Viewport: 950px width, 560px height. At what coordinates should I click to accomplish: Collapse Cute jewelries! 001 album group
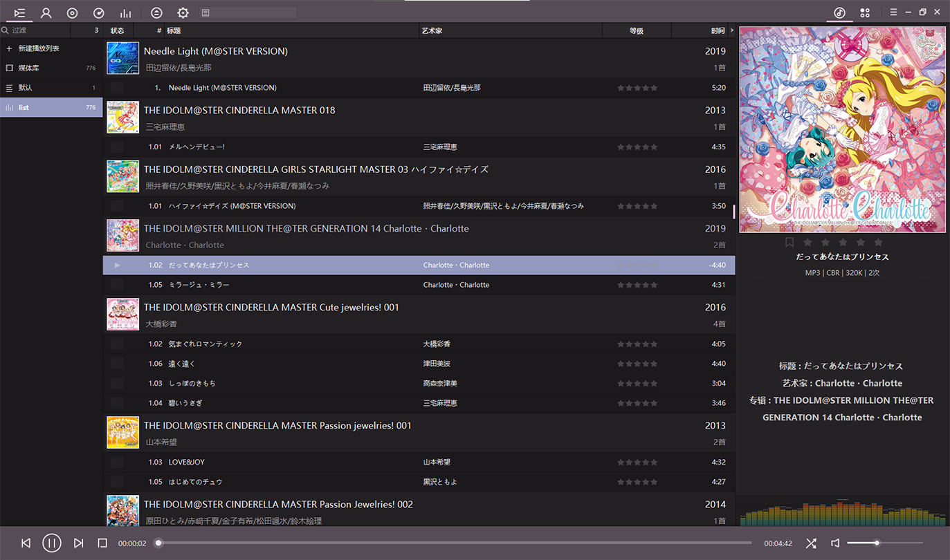[419, 315]
